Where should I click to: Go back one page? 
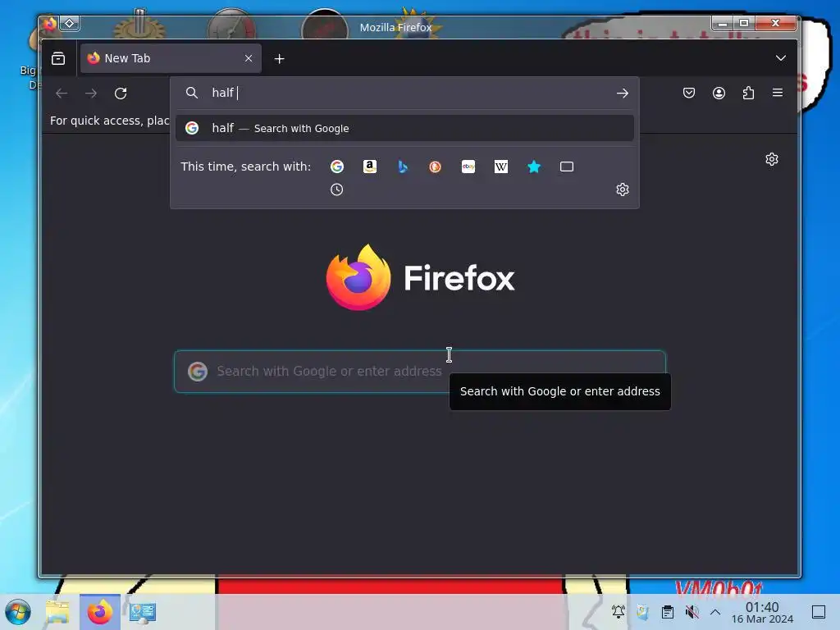click(62, 94)
